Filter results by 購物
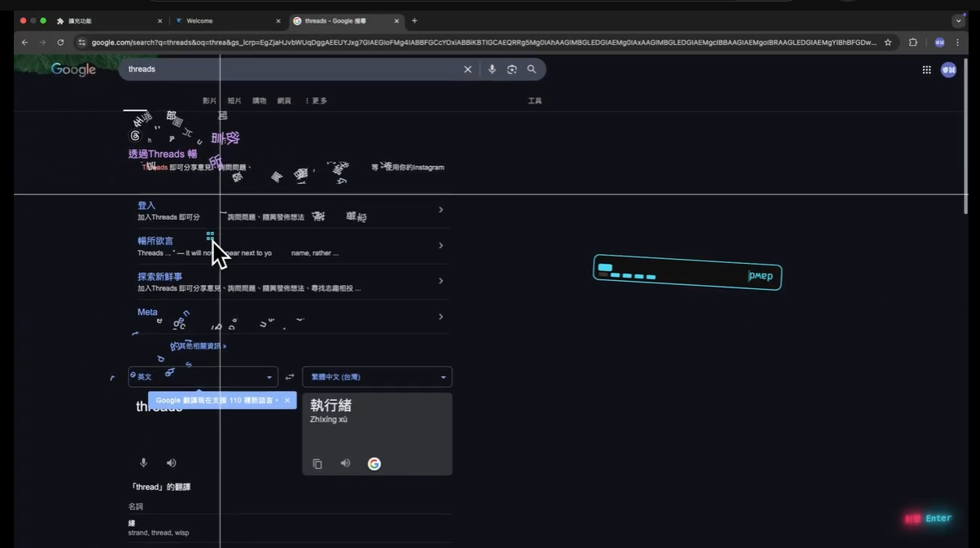Image resolution: width=980 pixels, height=548 pixels. 259,101
